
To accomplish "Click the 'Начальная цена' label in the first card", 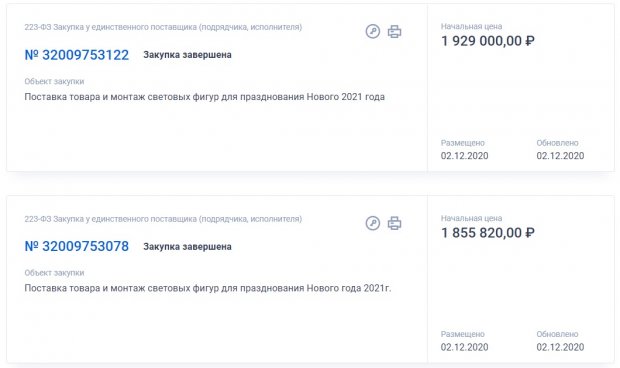I will click(x=471, y=26).
